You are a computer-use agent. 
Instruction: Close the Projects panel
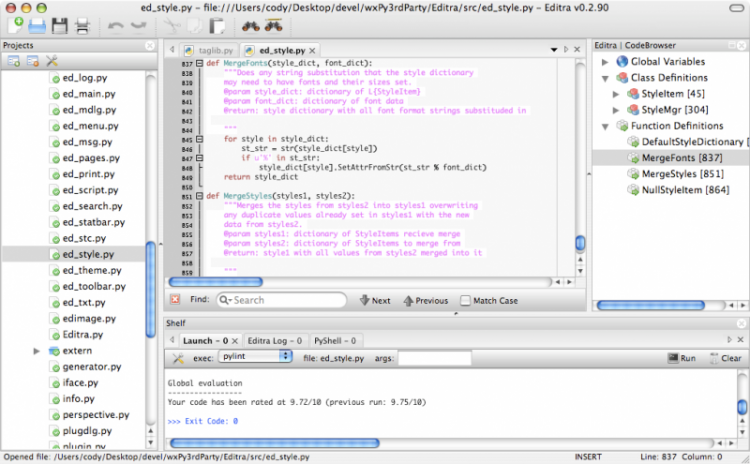(150, 45)
